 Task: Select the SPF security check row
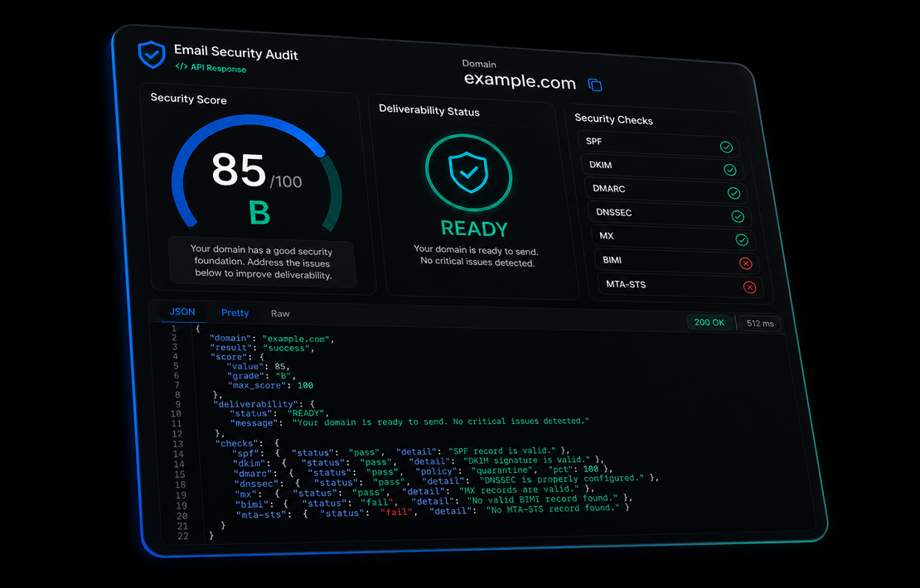coord(658,143)
